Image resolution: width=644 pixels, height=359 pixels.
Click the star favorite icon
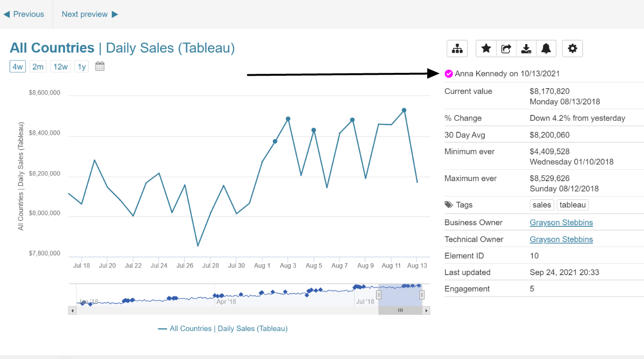(486, 48)
